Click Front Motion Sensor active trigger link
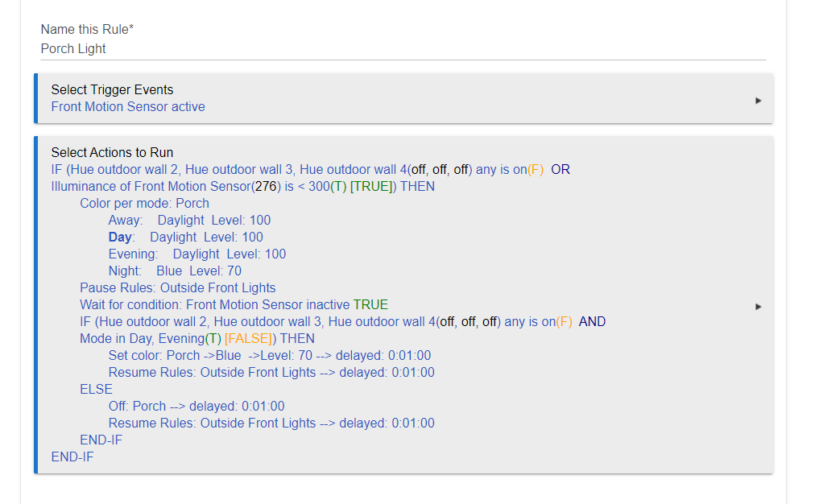The image size is (819, 504). pyautogui.click(x=128, y=106)
